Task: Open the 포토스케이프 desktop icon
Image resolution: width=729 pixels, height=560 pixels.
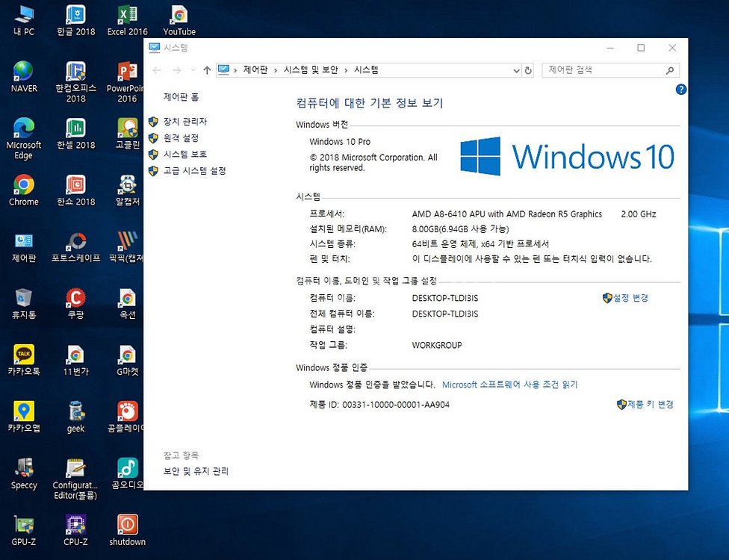Action: click(x=75, y=246)
